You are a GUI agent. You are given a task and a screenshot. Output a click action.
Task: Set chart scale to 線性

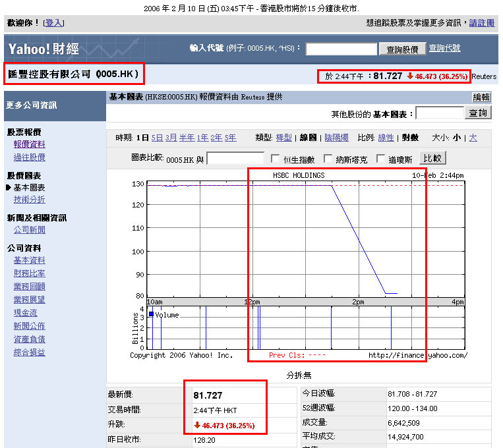[386, 138]
